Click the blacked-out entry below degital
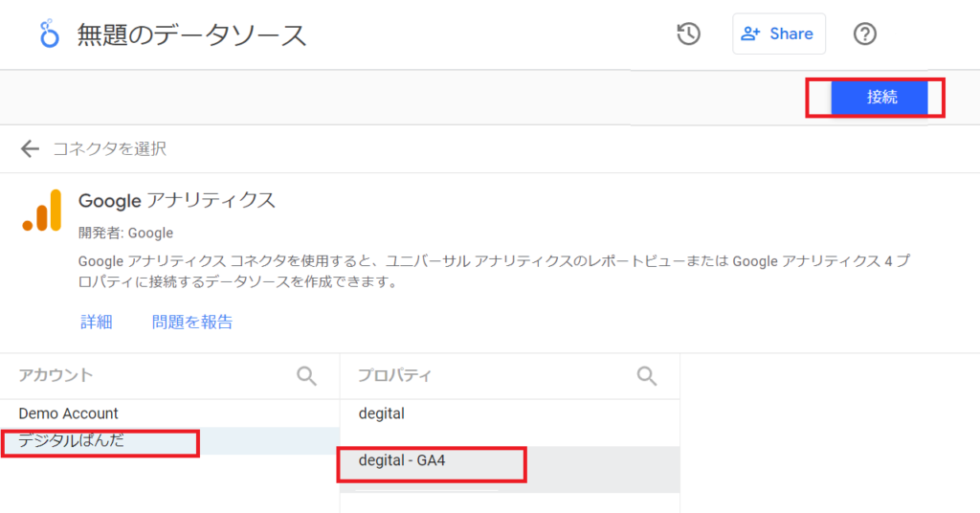 412,436
